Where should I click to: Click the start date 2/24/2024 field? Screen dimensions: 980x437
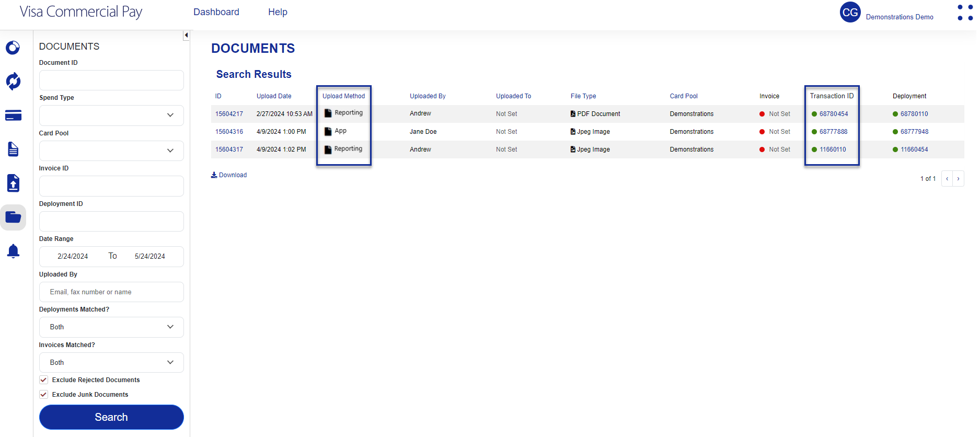[x=73, y=257]
